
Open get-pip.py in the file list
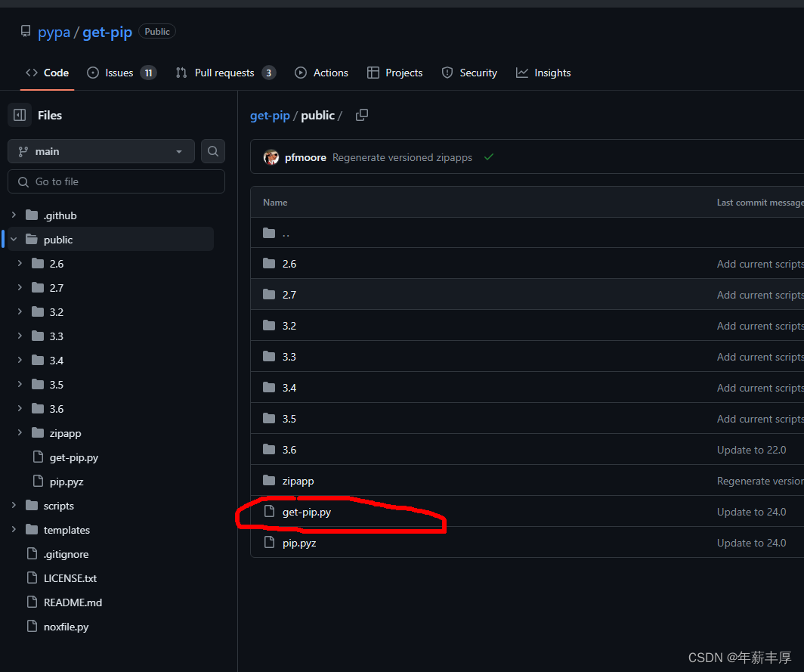coord(307,512)
